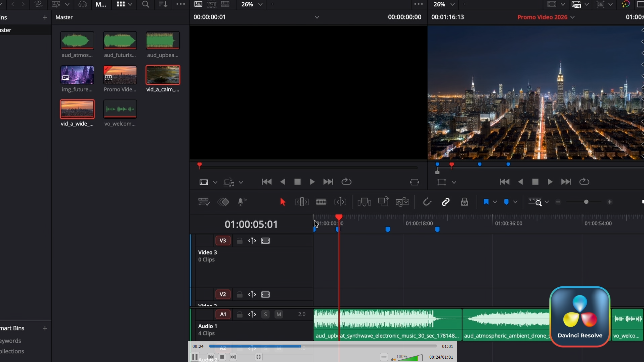Click the broken link relink media icon
The width and height of the screenshot is (644, 362).
38,4
